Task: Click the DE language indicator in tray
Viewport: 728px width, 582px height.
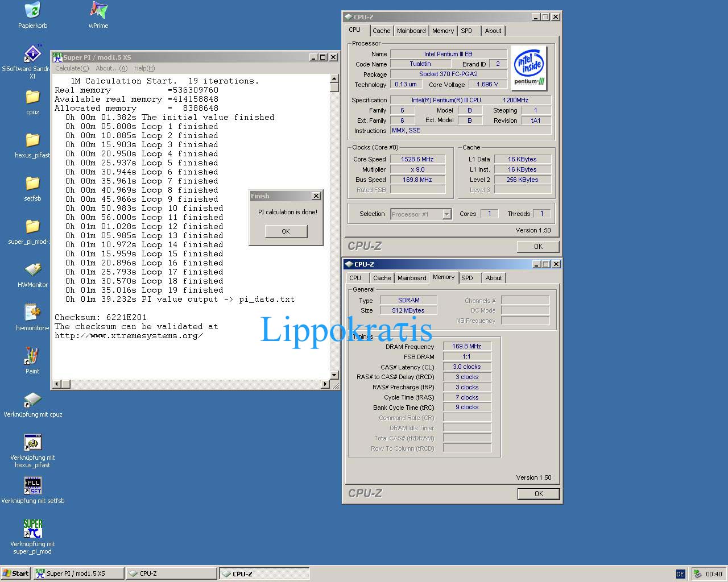Action: tap(680, 573)
